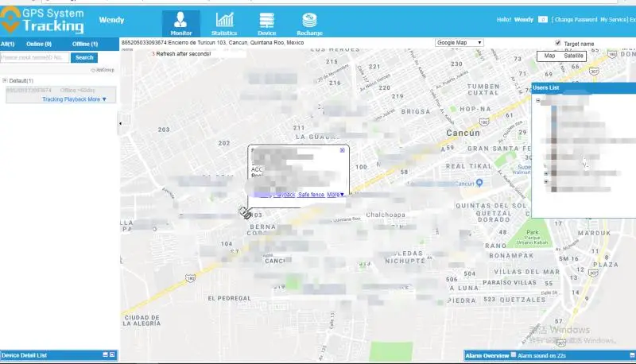Click the device search input field
Screen dimensions: 636x364
coord(35,57)
